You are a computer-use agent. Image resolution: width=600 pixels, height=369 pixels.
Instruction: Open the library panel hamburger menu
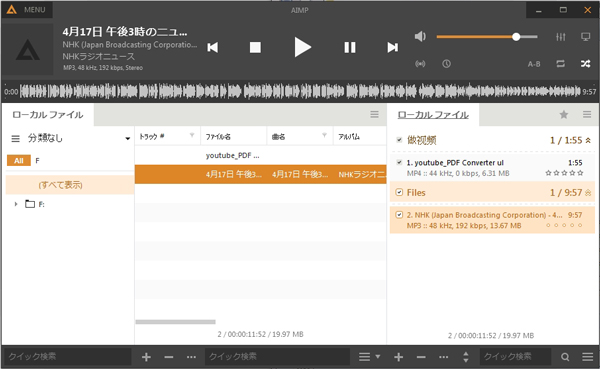[375, 114]
